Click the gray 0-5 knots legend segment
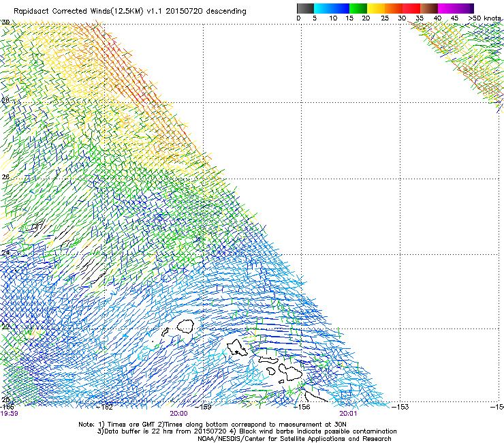This screenshot has width=504, height=443. click(305, 8)
